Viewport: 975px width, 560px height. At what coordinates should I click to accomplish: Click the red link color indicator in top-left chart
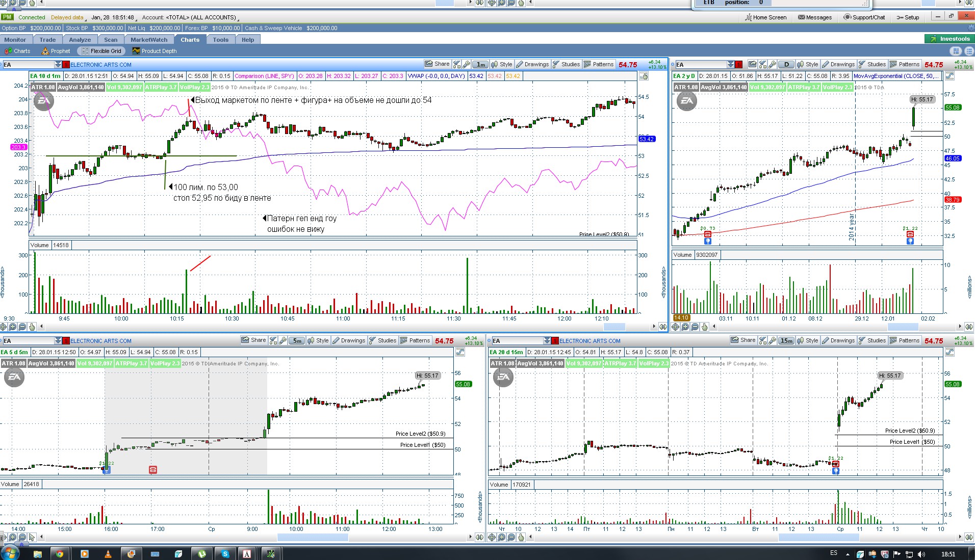pyautogui.click(x=66, y=64)
